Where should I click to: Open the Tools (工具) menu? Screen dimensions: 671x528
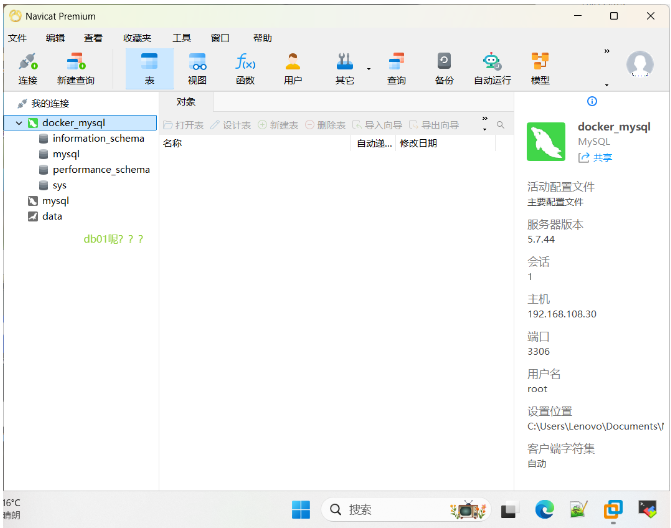(x=181, y=38)
